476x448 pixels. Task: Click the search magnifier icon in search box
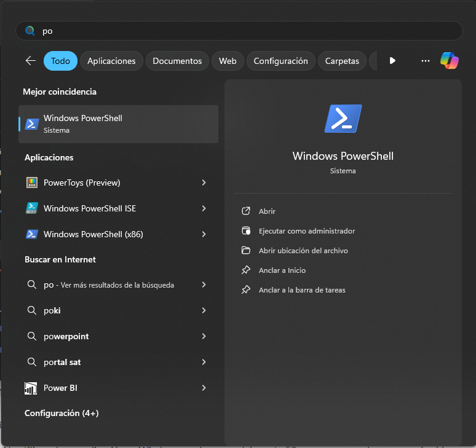pyautogui.click(x=30, y=31)
